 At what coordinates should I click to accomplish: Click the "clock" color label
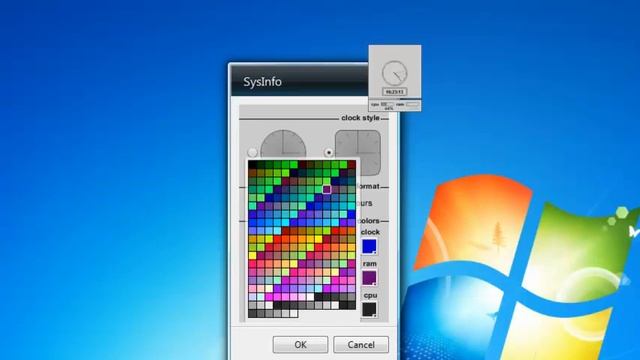click(370, 232)
